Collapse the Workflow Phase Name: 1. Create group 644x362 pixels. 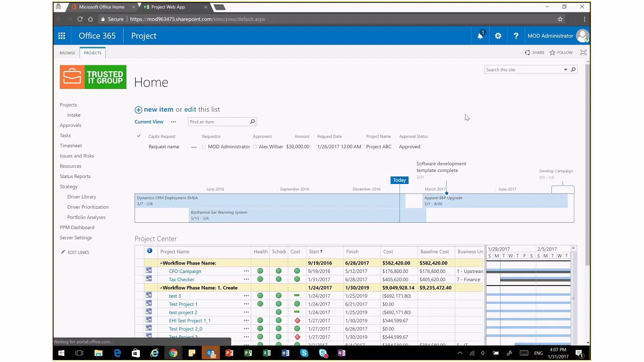coord(162,288)
